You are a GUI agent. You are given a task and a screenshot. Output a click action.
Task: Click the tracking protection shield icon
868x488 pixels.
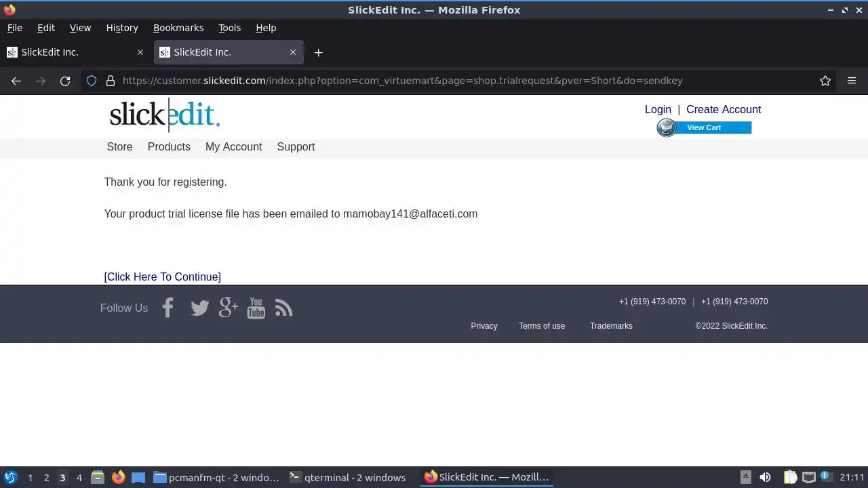(x=92, y=81)
